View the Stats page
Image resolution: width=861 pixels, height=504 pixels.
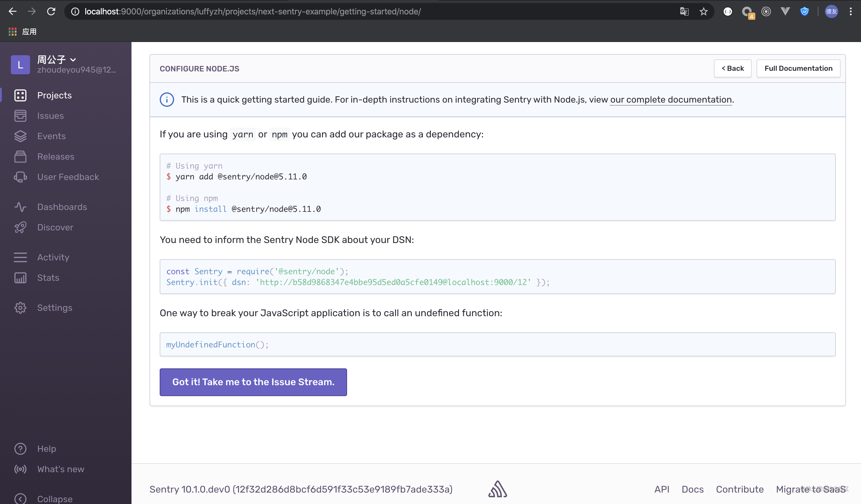47,277
